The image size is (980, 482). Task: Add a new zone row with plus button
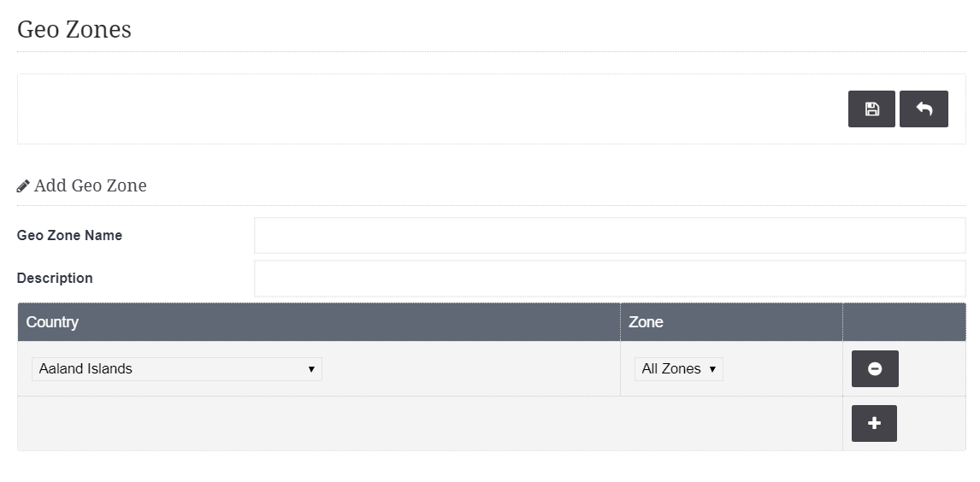click(874, 423)
